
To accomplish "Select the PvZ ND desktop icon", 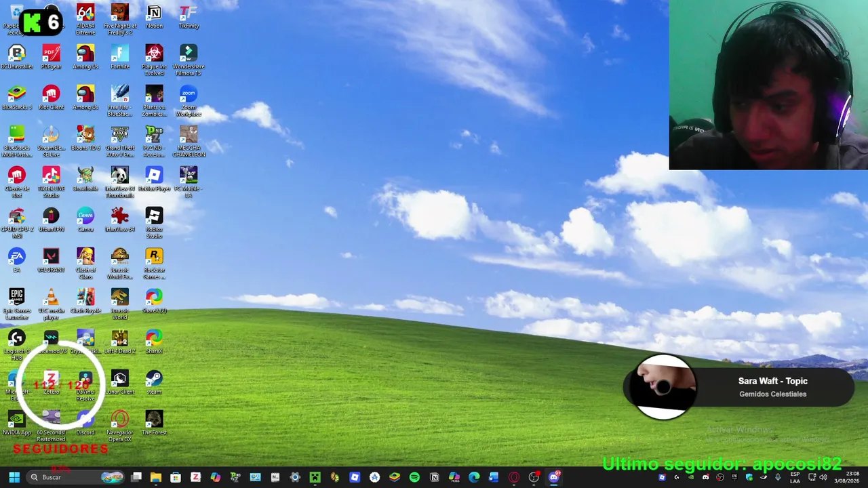I will (154, 142).
